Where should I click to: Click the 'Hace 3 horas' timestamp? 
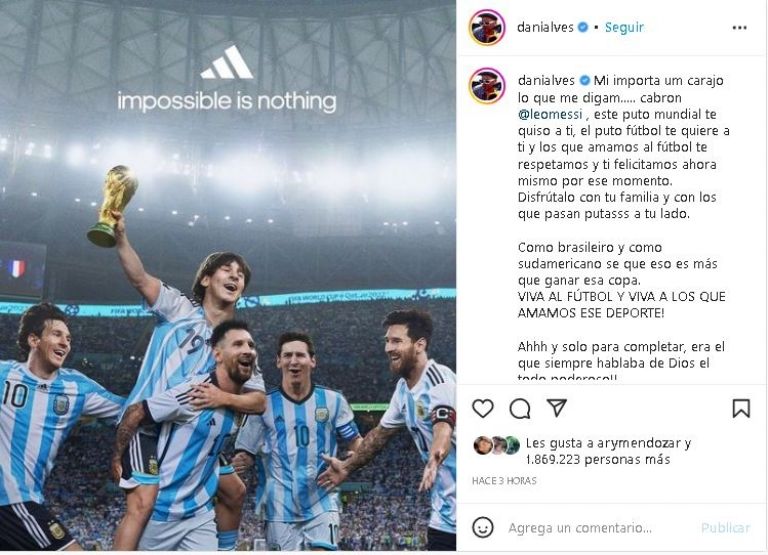[504, 481]
